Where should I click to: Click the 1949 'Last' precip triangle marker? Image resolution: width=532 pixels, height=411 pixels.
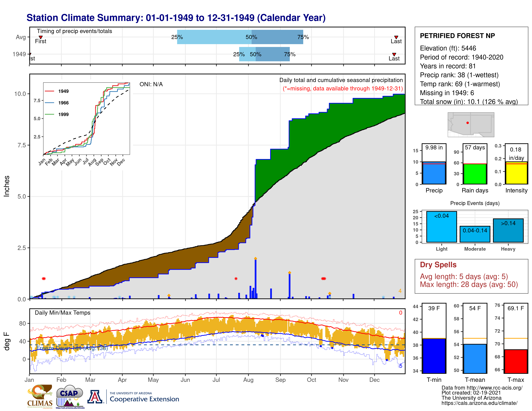pos(394,54)
